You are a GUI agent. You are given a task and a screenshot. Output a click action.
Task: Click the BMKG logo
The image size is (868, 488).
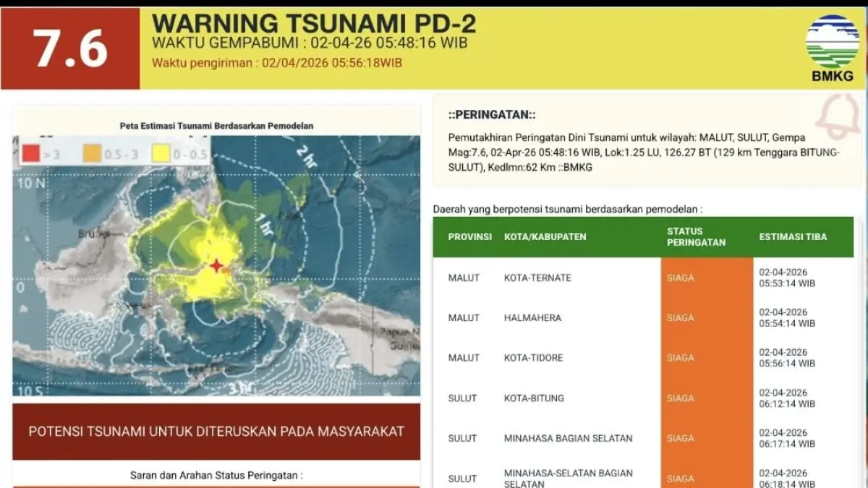[832, 48]
